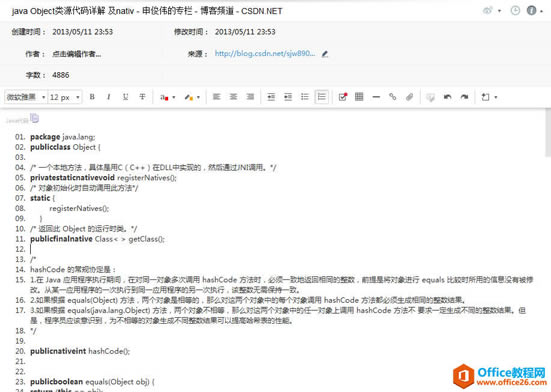Click the word count value 4886
This screenshot has width=551, height=392.
coord(61,75)
